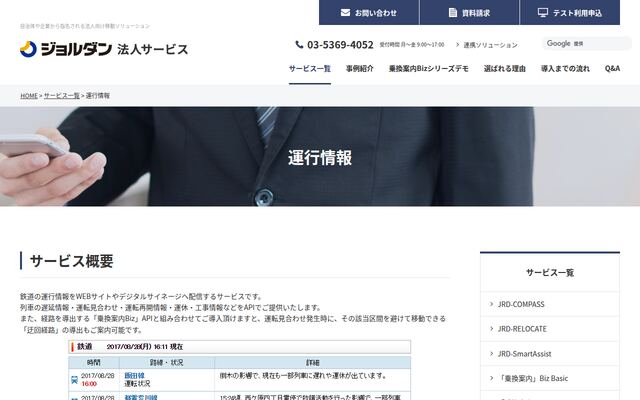Click the envelope icon for お問い合わせ
The height and width of the screenshot is (400, 640).
pos(345,13)
